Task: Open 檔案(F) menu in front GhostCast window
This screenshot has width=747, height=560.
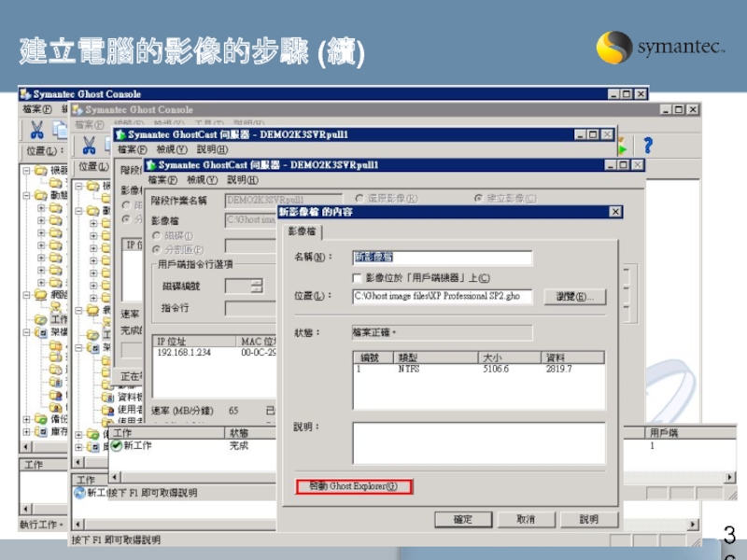Action: 162,180
